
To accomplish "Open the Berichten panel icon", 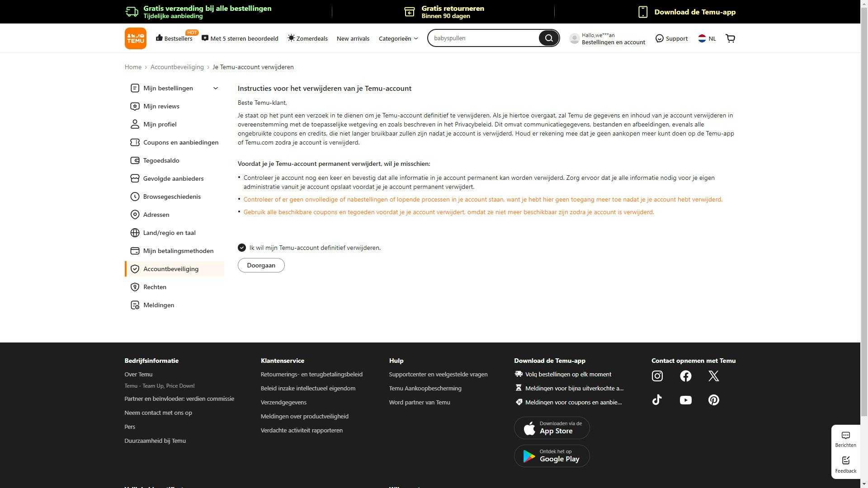I will point(845,435).
